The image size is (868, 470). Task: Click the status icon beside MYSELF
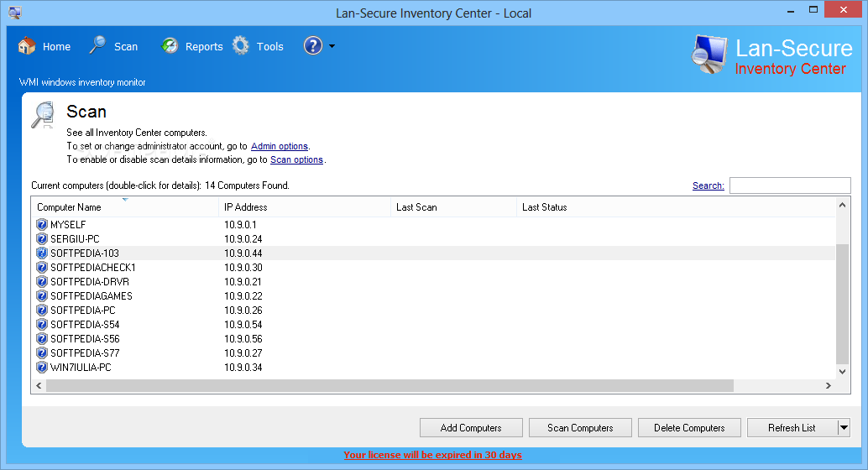coord(41,224)
